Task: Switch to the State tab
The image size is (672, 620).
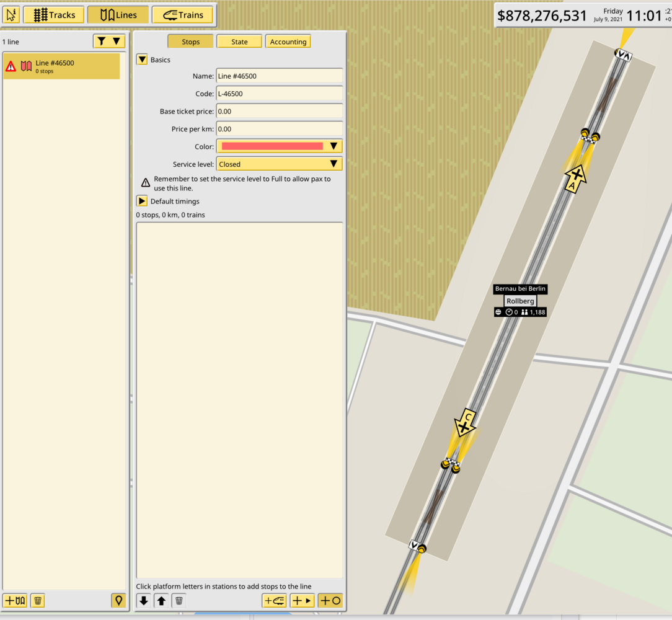Action: (239, 42)
